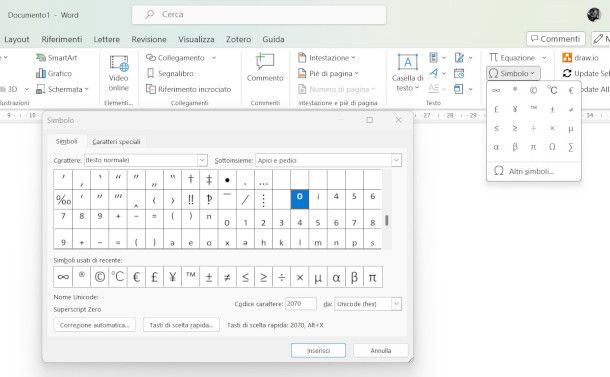610x377 pixels.
Task: Open the Carattere font dropdown
Action: pos(202,160)
